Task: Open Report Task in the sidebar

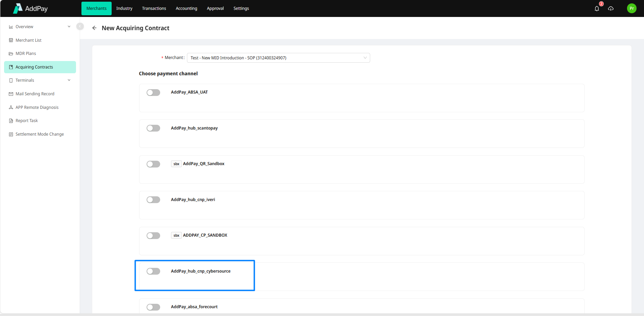Action: coord(40,121)
